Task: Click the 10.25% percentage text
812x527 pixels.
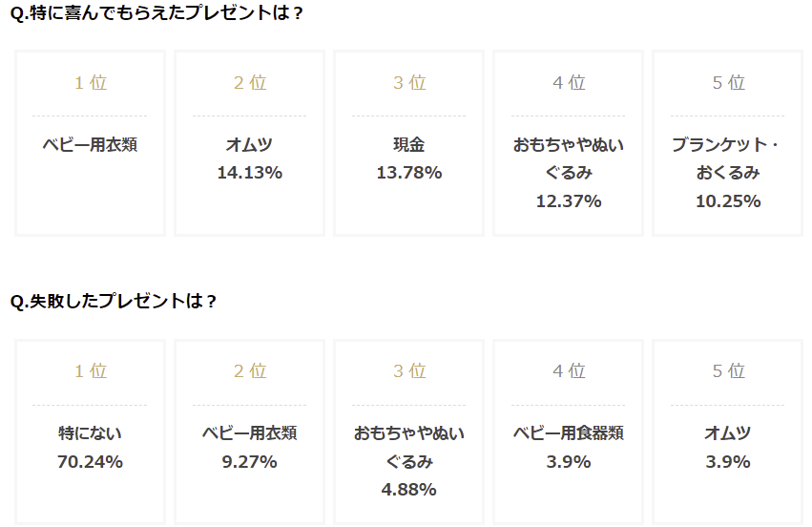Action: tap(728, 201)
